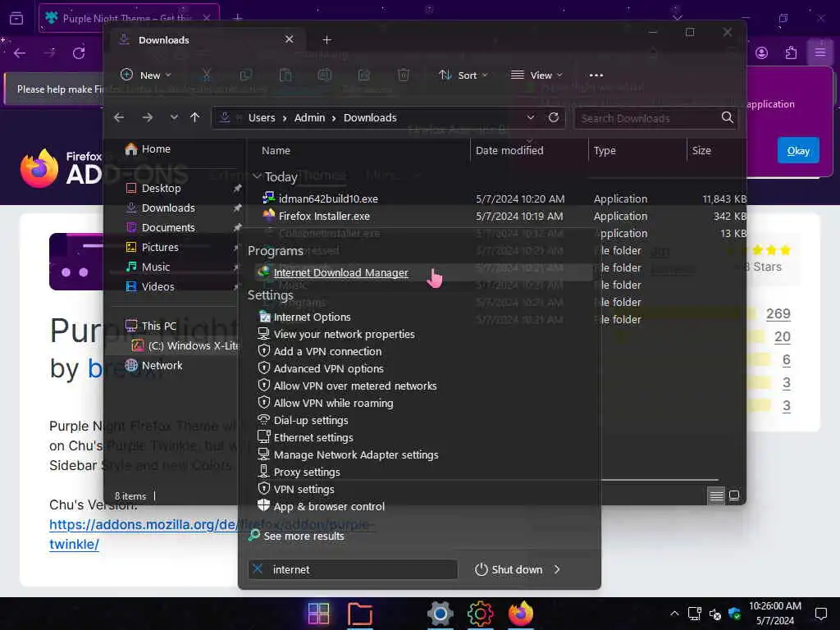Open Home in the navigation pane

[x=148, y=149]
